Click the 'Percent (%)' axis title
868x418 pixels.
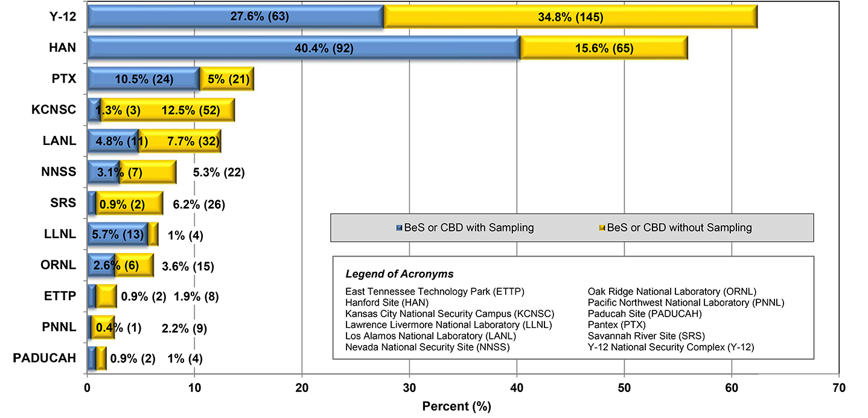click(456, 407)
